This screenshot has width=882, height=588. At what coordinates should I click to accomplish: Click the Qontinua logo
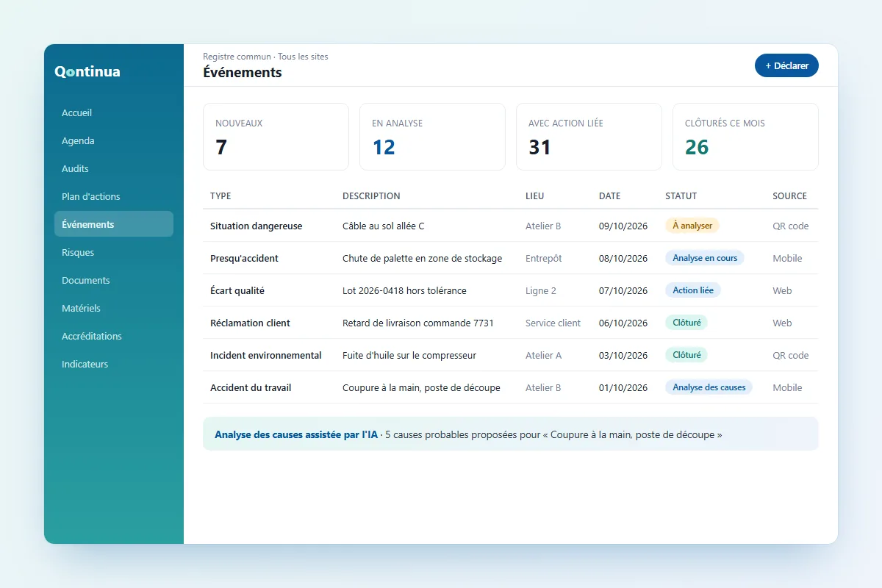tap(87, 71)
